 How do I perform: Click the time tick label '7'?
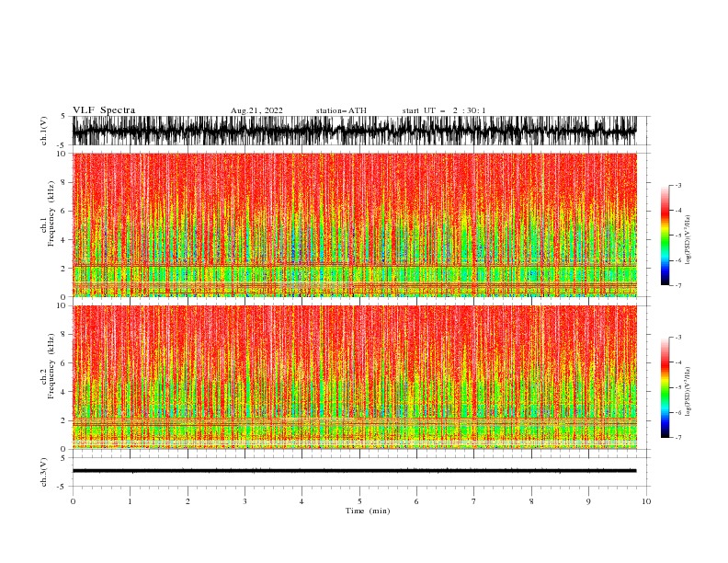click(x=474, y=501)
